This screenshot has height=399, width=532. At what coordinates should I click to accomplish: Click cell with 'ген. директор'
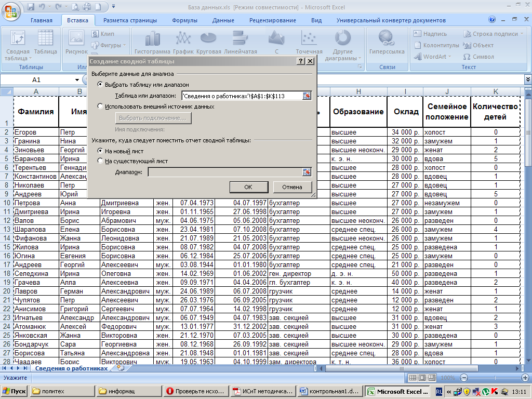click(x=299, y=273)
